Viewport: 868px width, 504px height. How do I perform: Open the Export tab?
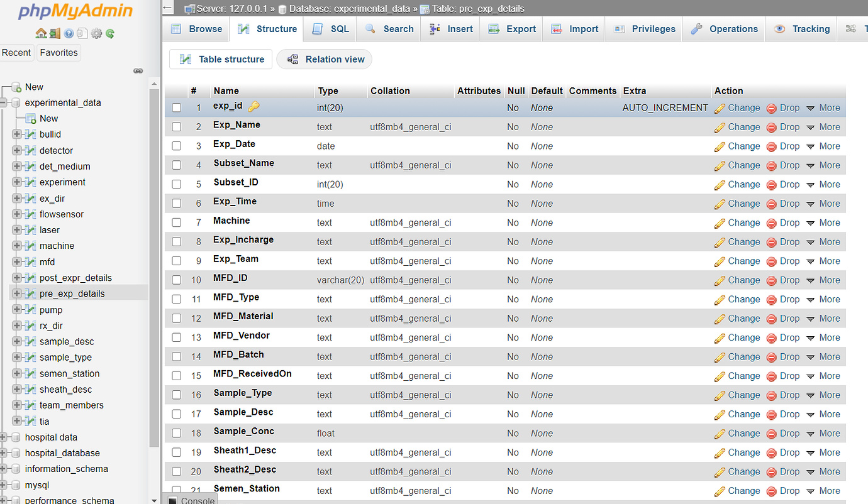coord(513,29)
